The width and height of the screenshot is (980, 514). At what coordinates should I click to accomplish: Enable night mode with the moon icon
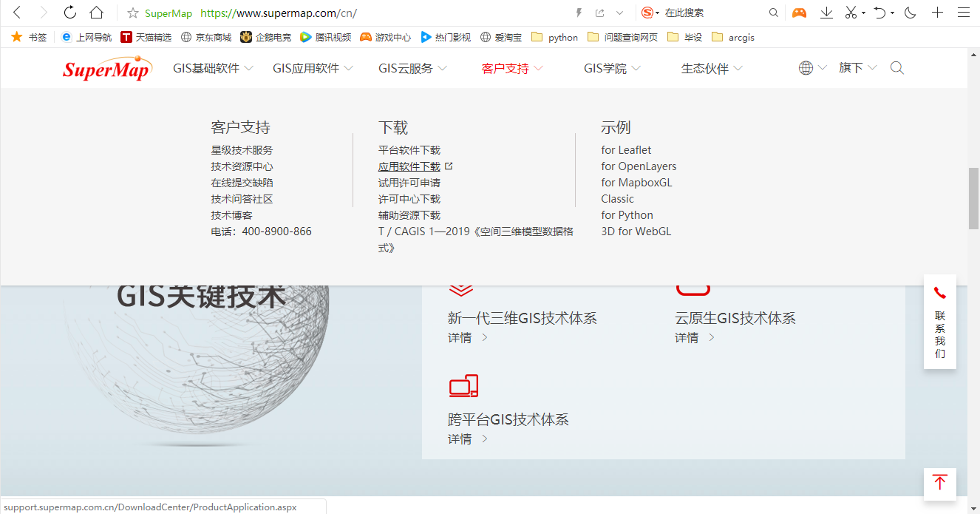pos(910,13)
